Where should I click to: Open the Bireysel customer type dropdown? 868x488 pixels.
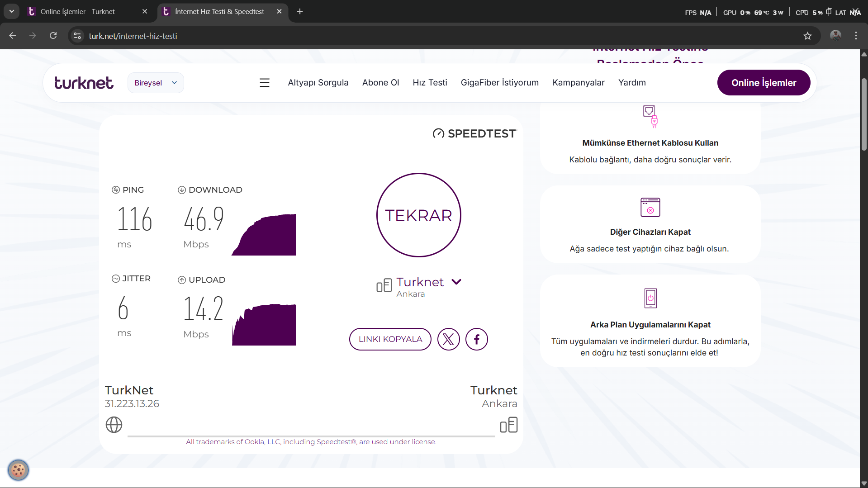[156, 83]
